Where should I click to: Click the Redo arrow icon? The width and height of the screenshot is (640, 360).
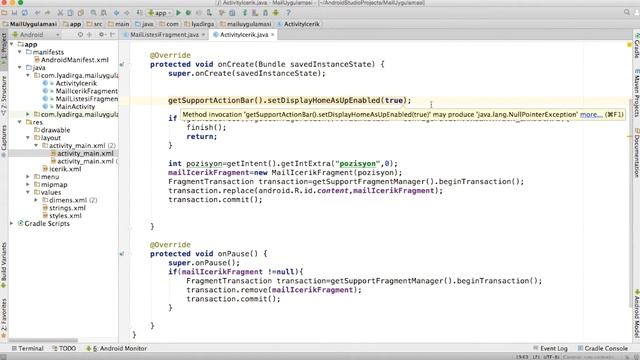(x=48, y=13)
